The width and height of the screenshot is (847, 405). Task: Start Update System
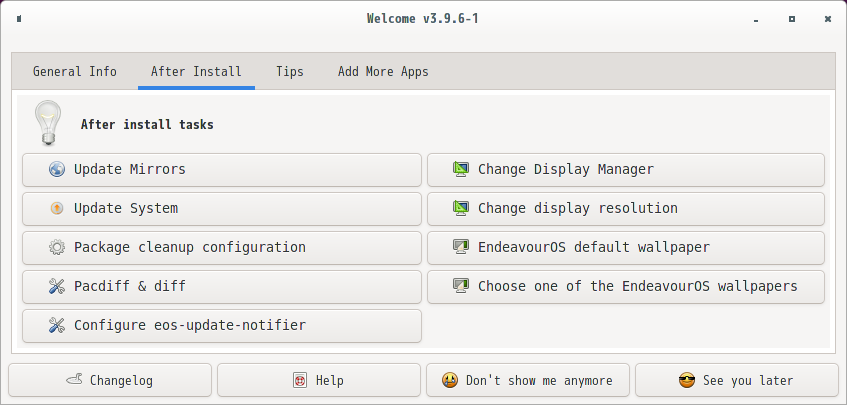pos(221,208)
